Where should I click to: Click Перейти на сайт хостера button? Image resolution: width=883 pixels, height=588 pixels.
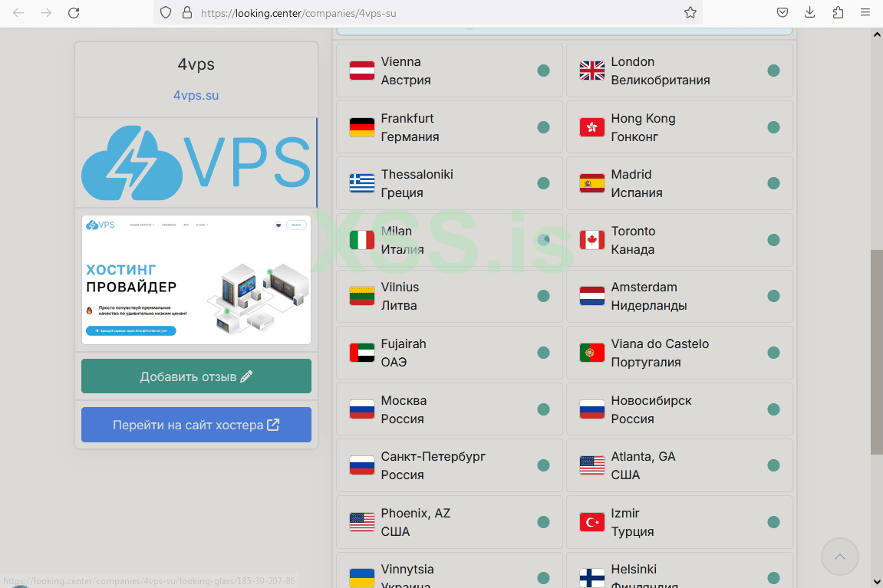click(196, 425)
